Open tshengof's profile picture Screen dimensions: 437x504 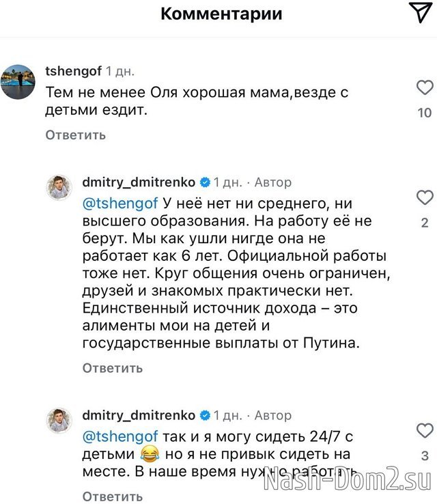pos(19,81)
